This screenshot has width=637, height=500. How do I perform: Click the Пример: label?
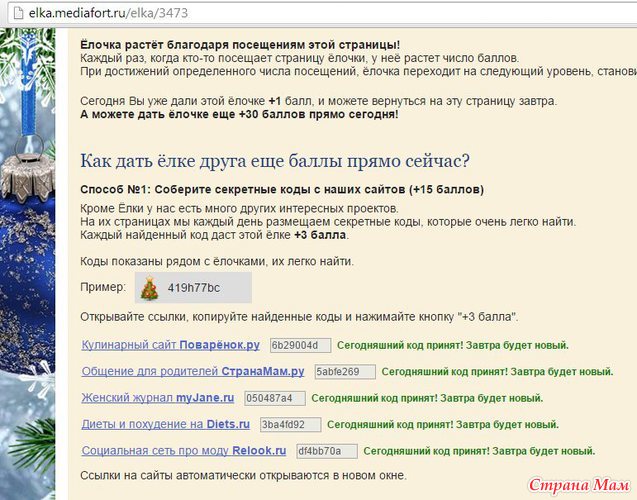103,287
